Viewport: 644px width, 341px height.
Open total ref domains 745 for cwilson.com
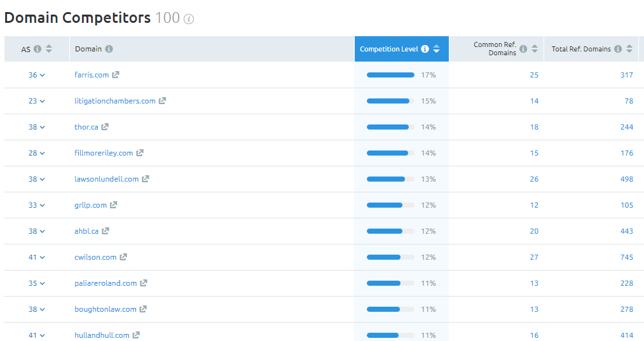point(627,257)
